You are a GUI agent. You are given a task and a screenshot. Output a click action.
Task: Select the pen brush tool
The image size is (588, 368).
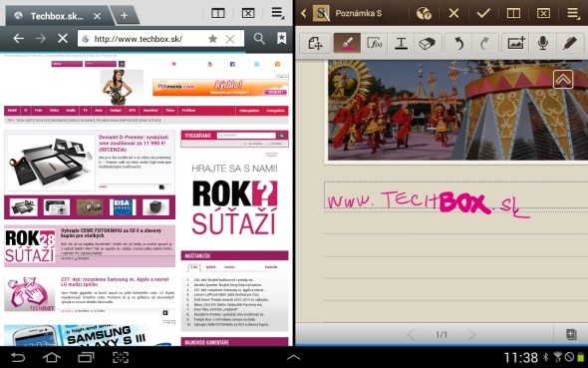click(x=347, y=43)
